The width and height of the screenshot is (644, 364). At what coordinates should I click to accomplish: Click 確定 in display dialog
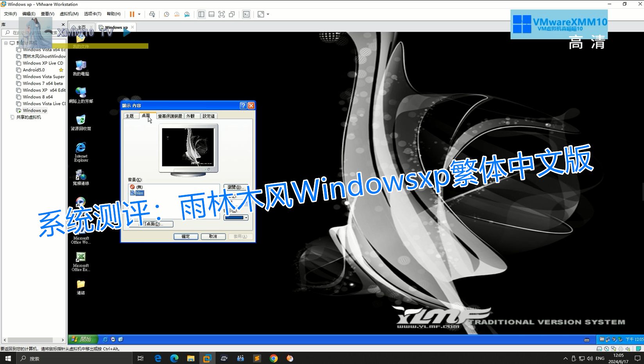[186, 236]
